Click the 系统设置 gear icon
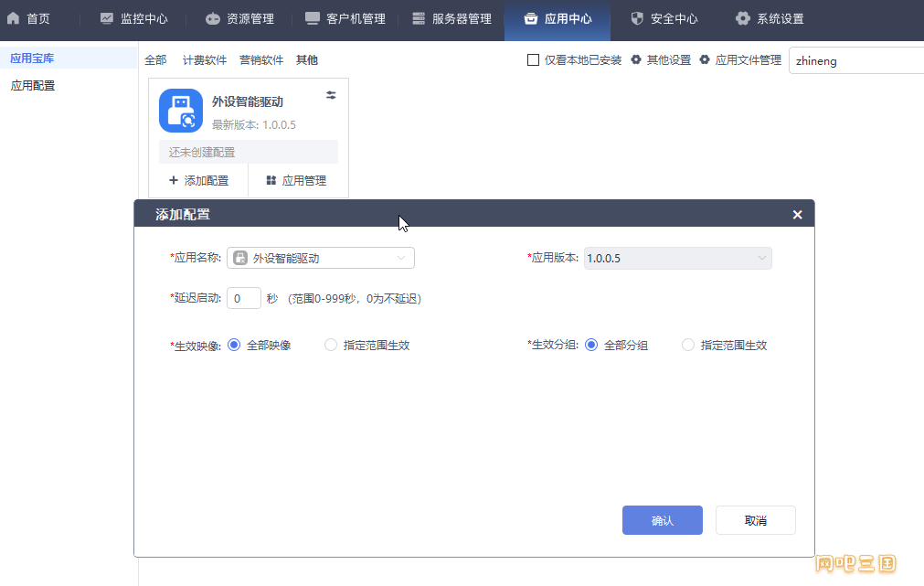The image size is (924, 586). point(743,18)
